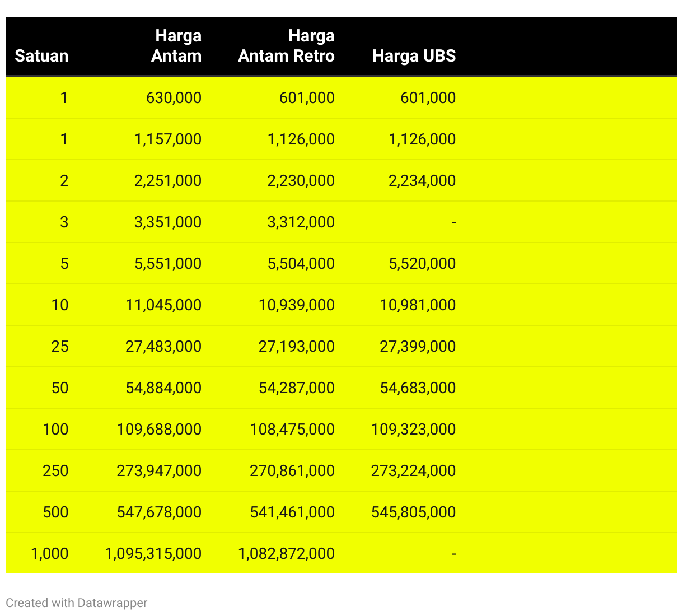Viewport: 683px width, 616px height.
Task: Click the Harga Antam price 547,678,000
Action: coord(159,512)
